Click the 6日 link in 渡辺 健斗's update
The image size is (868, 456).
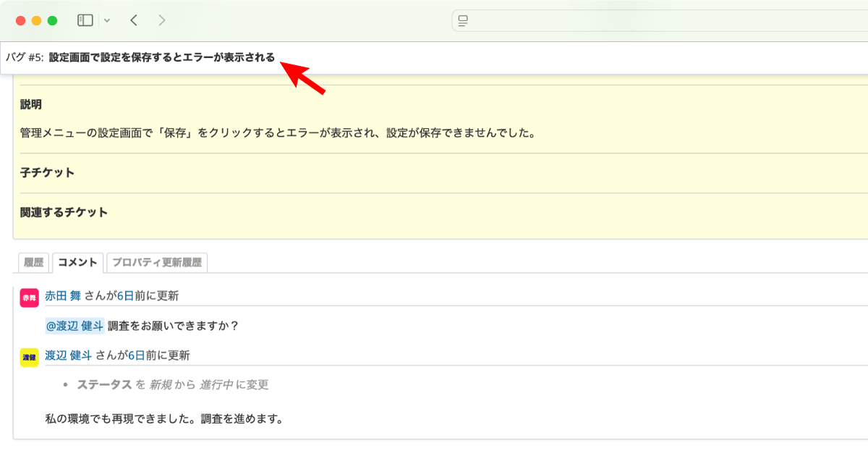pyautogui.click(x=136, y=355)
